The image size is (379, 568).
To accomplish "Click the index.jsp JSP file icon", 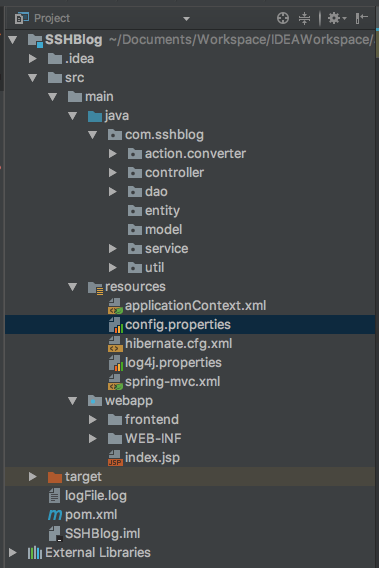I will [115, 458].
